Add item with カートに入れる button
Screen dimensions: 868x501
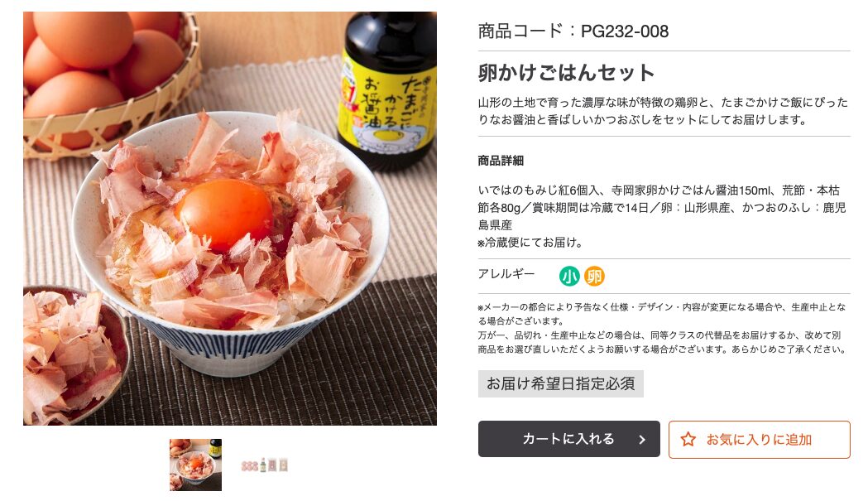[569, 439]
